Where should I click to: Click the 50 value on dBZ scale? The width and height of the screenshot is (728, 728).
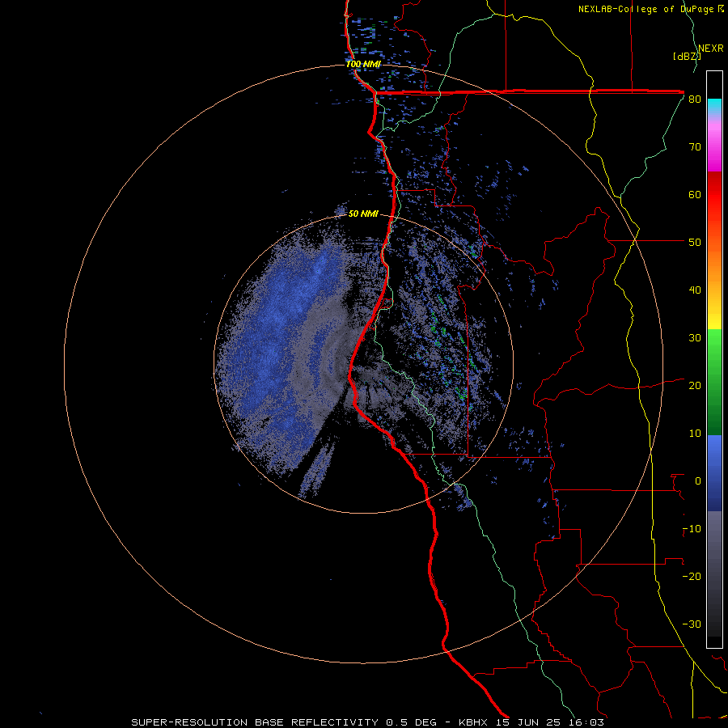(695, 243)
